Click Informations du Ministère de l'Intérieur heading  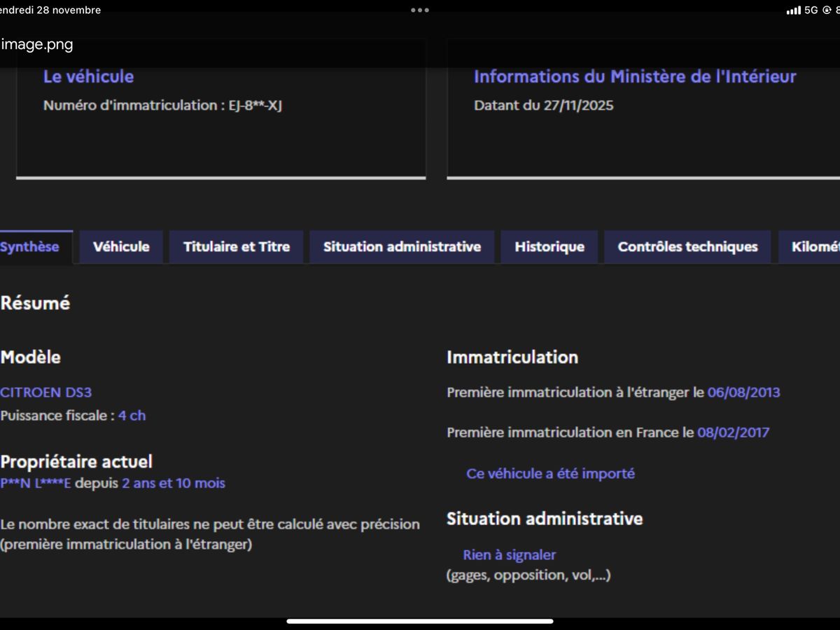(635, 77)
